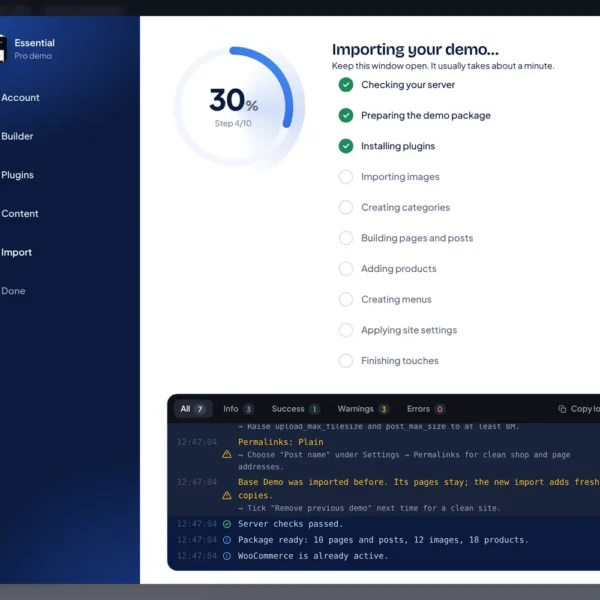The image size is (600, 600).
Task: Click the Done sidebar step
Action: tap(13, 291)
